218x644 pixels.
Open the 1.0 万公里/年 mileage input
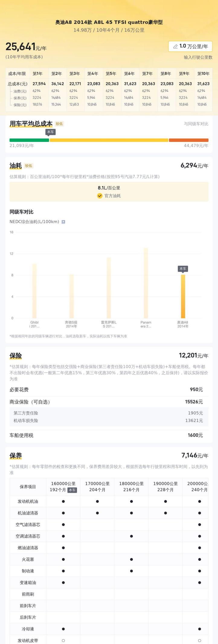[190, 46]
